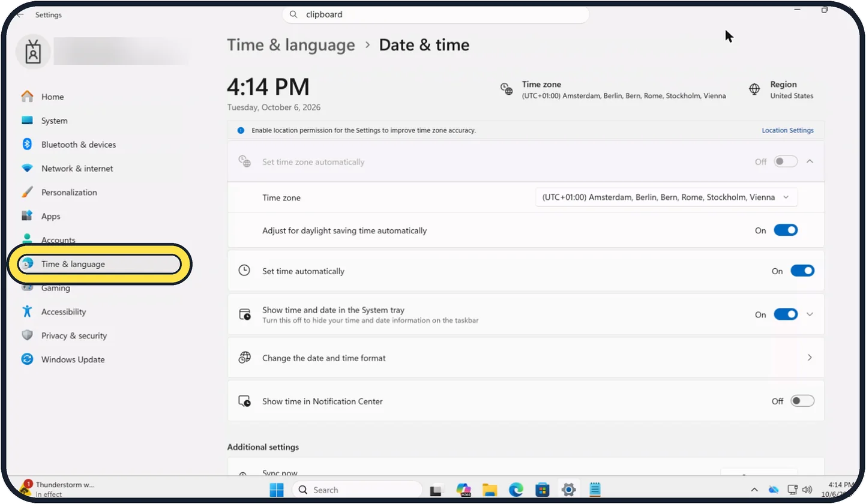Open File Explorer from the taskbar
Viewport: 866px width, 504px height.
pyautogui.click(x=490, y=490)
